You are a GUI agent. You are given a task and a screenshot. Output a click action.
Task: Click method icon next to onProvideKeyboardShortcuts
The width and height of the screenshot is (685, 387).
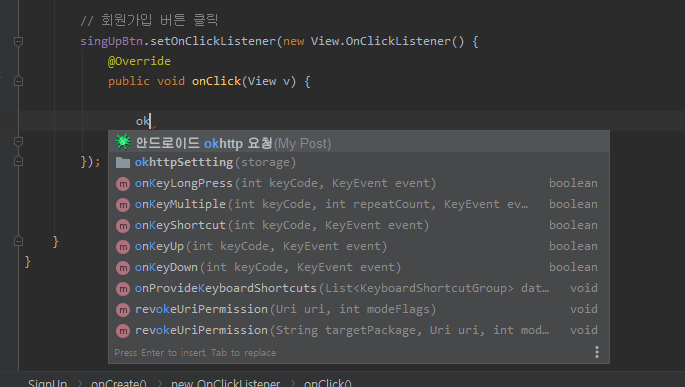pyautogui.click(x=123, y=289)
